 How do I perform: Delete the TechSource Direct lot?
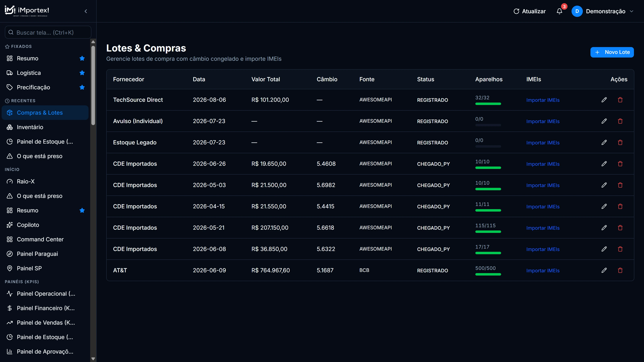pyautogui.click(x=620, y=100)
